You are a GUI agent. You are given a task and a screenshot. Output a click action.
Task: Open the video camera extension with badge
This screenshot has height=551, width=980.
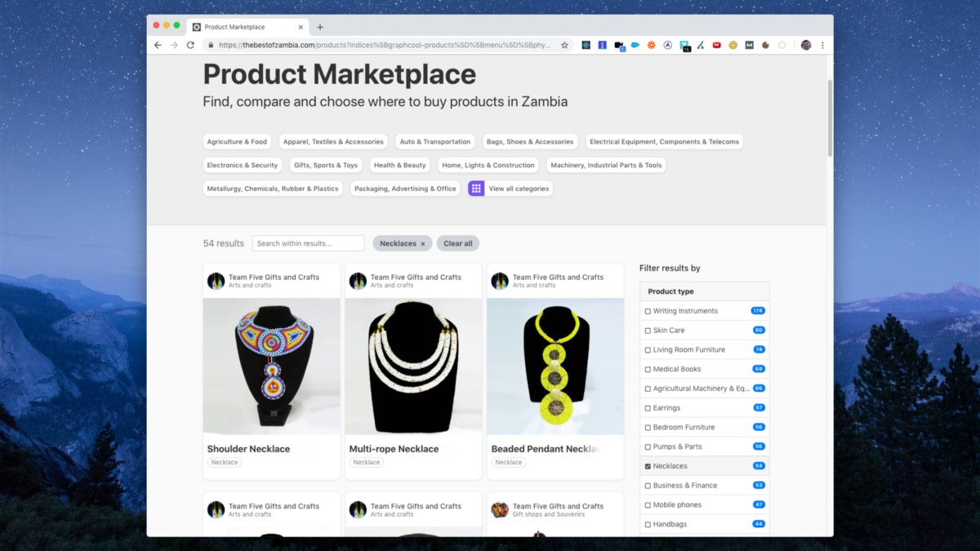[619, 47]
